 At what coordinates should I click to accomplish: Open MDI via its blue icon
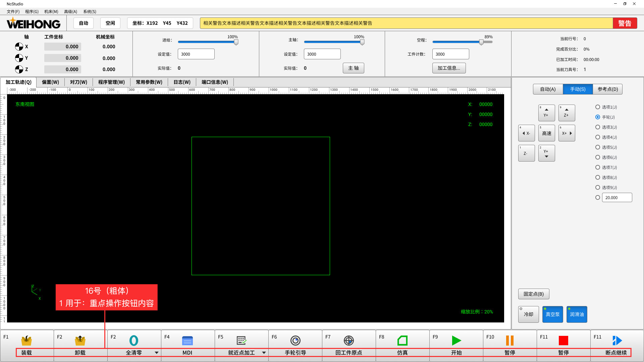tap(187, 341)
